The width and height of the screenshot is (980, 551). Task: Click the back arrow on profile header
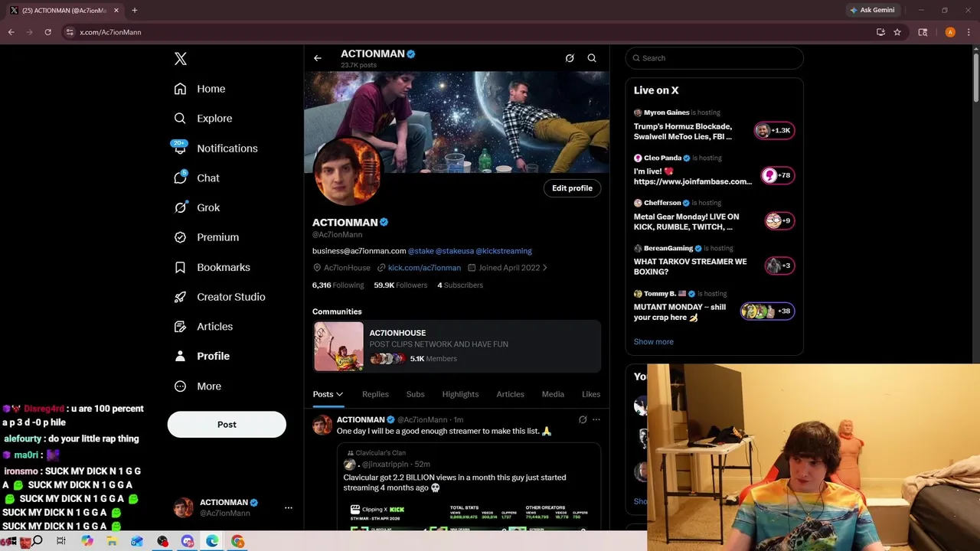[318, 58]
